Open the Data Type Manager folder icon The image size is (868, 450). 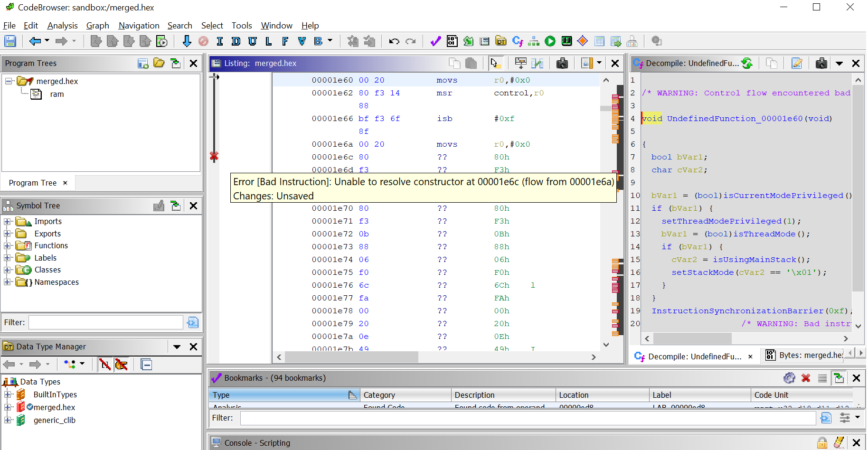click(x=501, y=41)
